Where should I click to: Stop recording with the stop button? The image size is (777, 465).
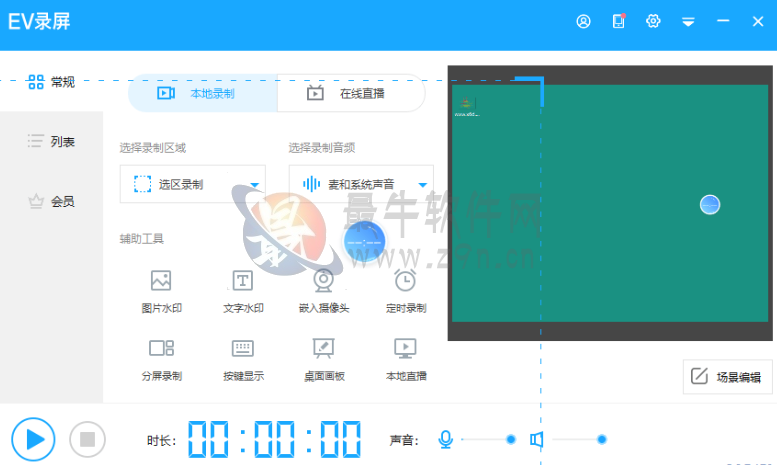pos(87,439)
